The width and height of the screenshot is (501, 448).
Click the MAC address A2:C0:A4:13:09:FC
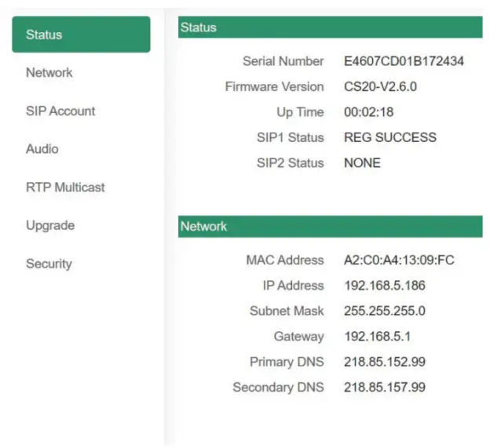399,260
